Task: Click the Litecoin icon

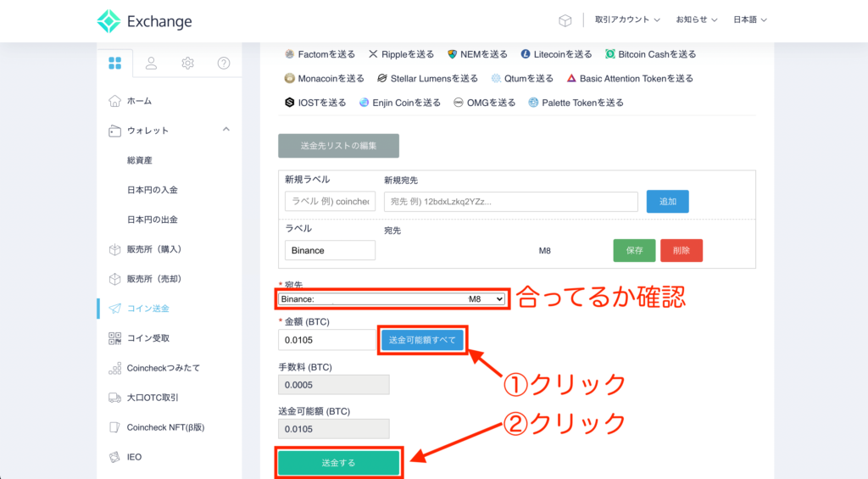Action: click(526, 54)
